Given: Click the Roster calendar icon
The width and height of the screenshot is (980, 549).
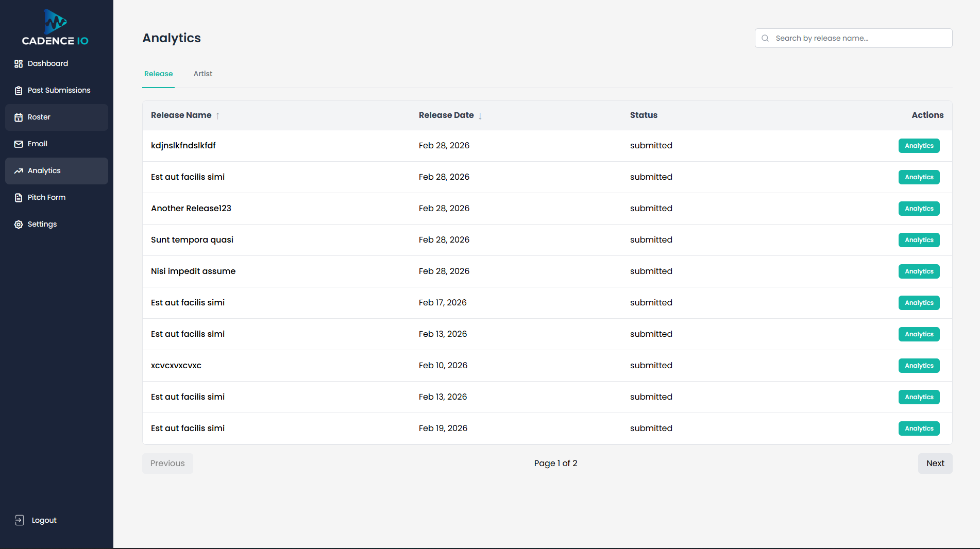Looking at the screenshot, I should [19, 117].
